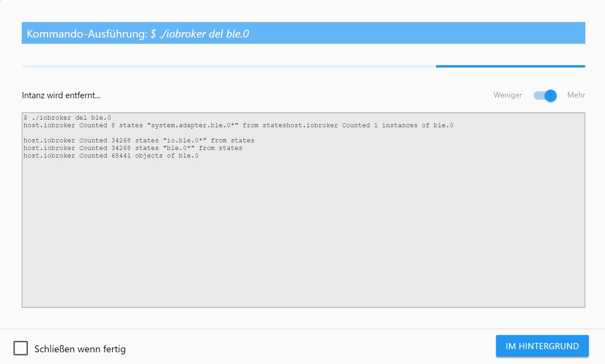This screenshot has height=364, width=605.
Task: Click the '$ ./iobroker del ble.0' console line
Action: coord(67,118)
